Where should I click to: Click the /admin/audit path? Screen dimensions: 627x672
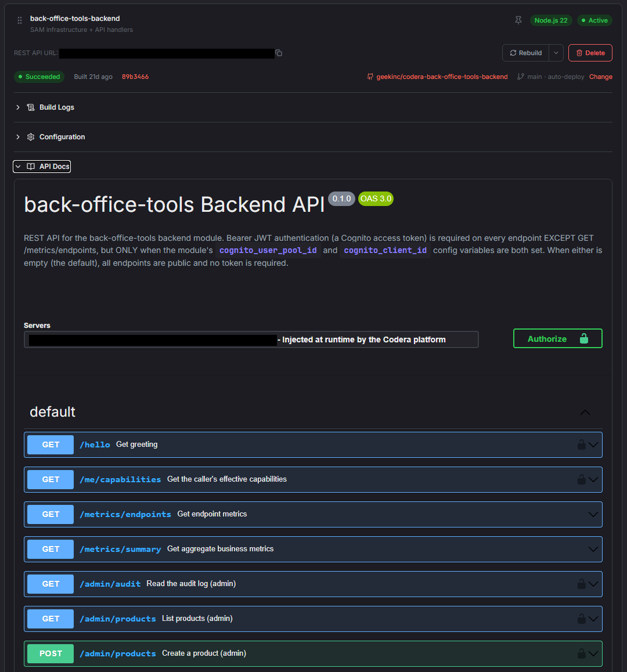(x=110, y=584)
